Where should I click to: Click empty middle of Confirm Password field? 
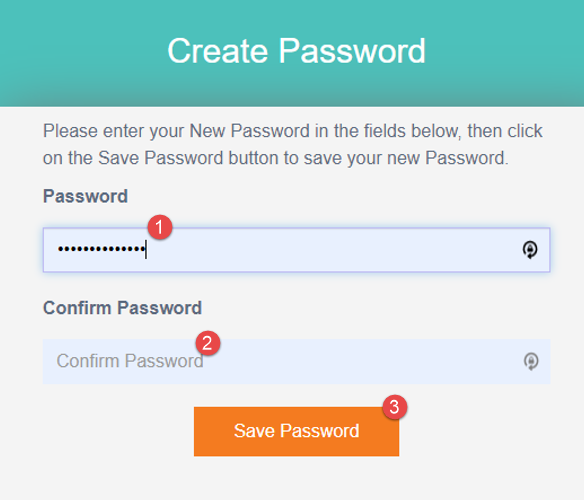[x=361, y=361]
